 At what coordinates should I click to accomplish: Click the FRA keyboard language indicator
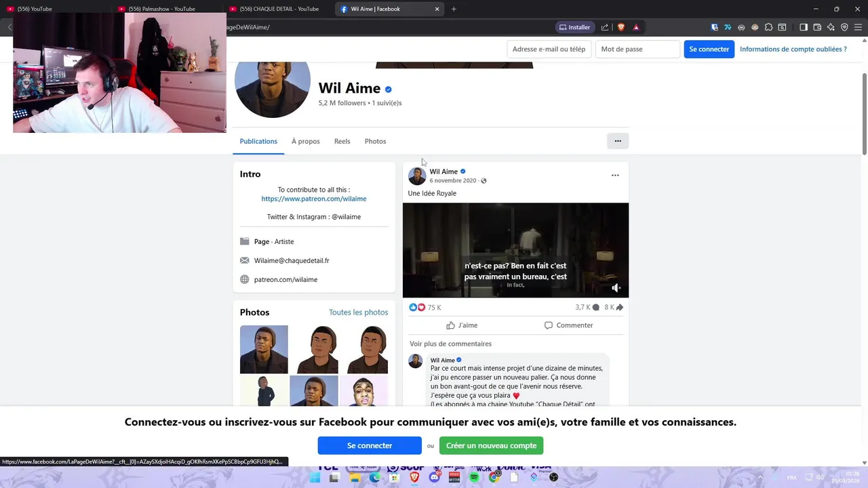pos(791,477)
